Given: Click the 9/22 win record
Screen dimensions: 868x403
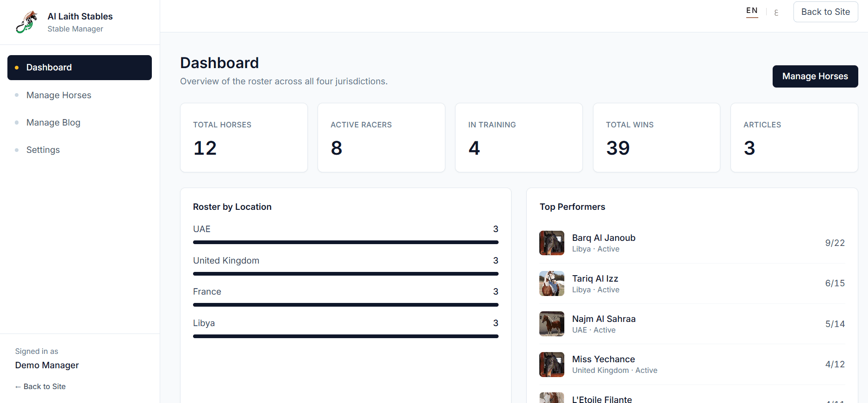Looking at the screenshot, I should tap(835, 243).
